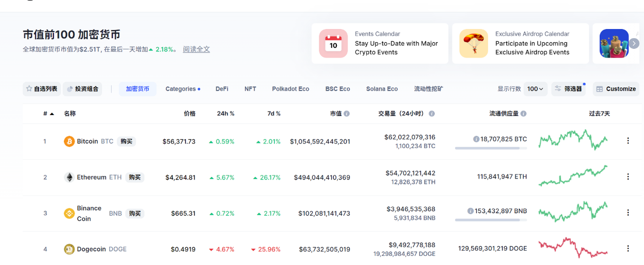The image size is (644, 265).
Task: Click the info icon next to 交易量 header
Action: point(432,114)
